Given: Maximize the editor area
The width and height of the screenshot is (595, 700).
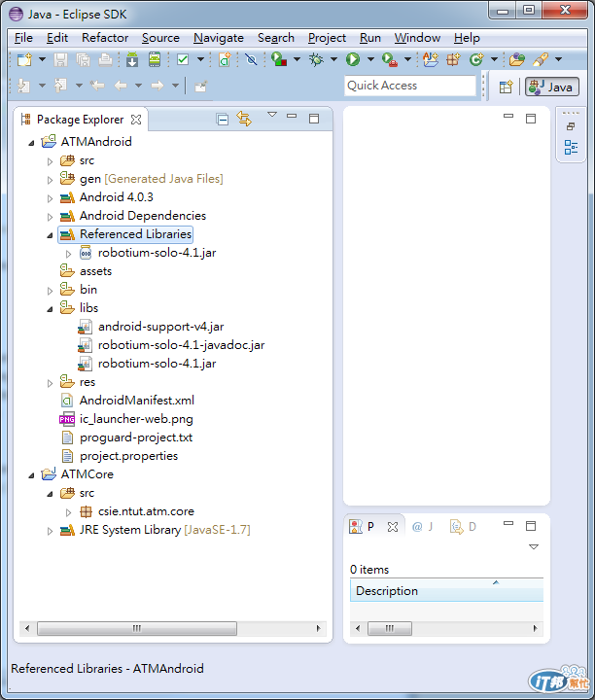Looking at the screenshot, I should 531,119.
